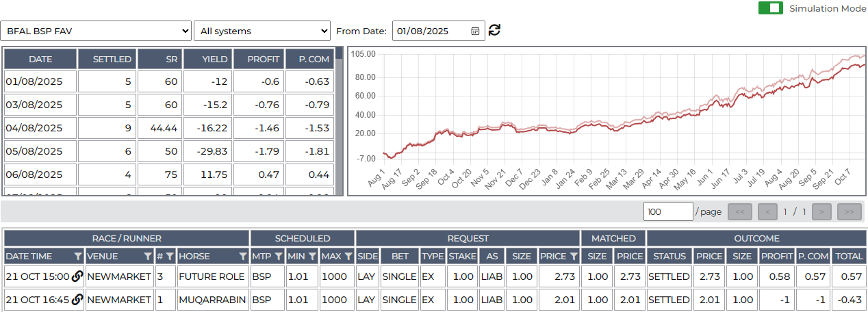Click yield value -29.83
868x312 pixels.
[206, 151]
